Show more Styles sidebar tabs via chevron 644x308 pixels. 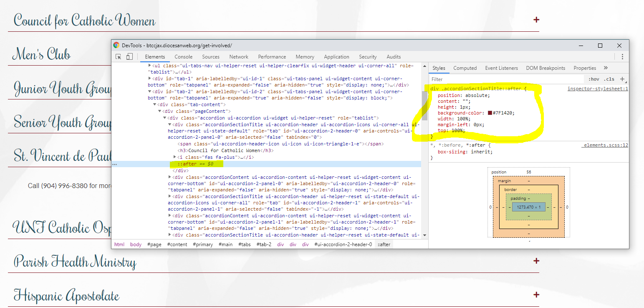click(x=606, y=68)
